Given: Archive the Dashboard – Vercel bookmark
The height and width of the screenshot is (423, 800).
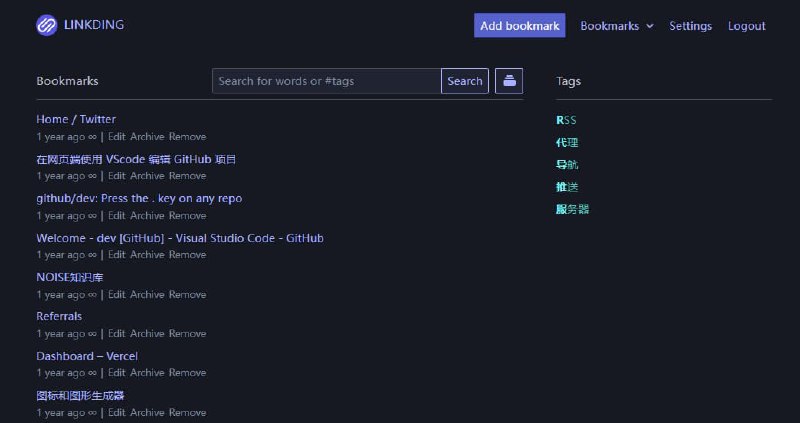Looking at the screenshot, I should (x=147, y=373).
